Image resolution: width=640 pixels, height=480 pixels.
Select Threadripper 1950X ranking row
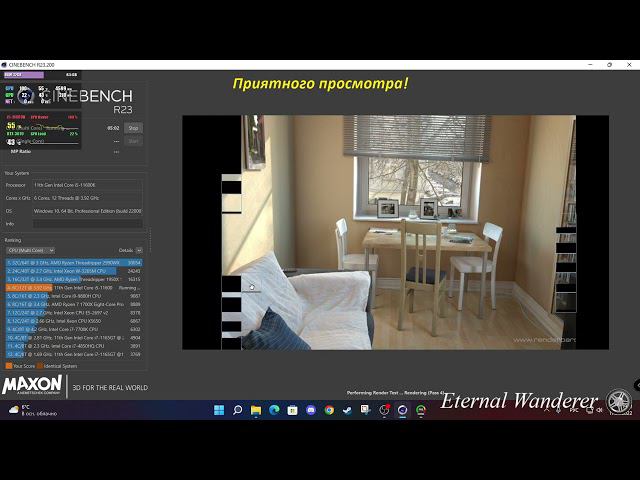pos(74,280)
